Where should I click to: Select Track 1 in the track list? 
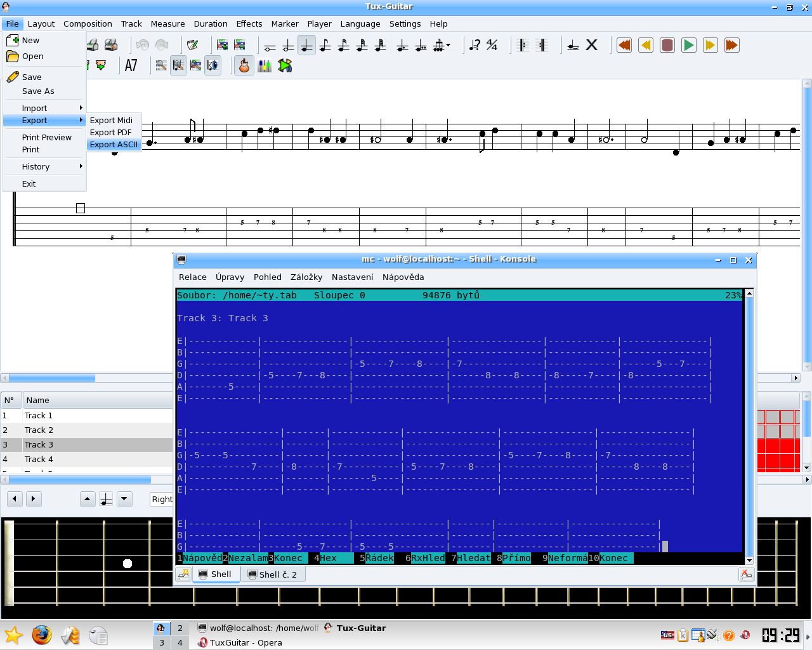pyautogui.click(x=86, y=415)
